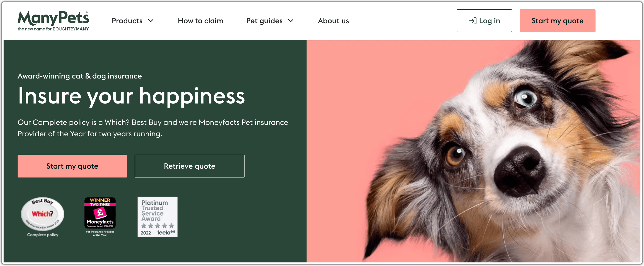Image resolution: width=644 pixels, height=266 pixels.
Task: Navigate to About us
Action: pos(333,21)
